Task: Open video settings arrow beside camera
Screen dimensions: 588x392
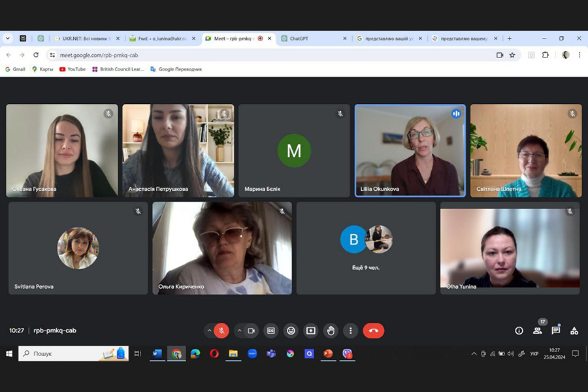Action: pos(239,331)
